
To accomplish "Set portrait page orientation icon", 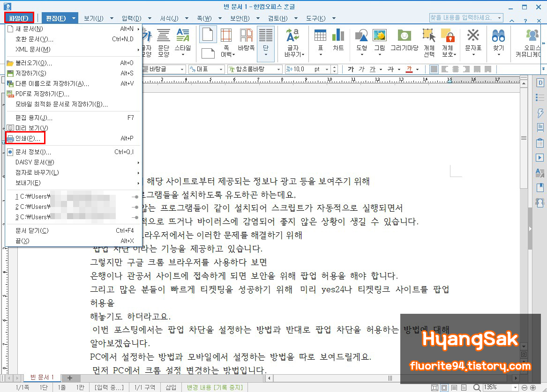I will [208, 35].
